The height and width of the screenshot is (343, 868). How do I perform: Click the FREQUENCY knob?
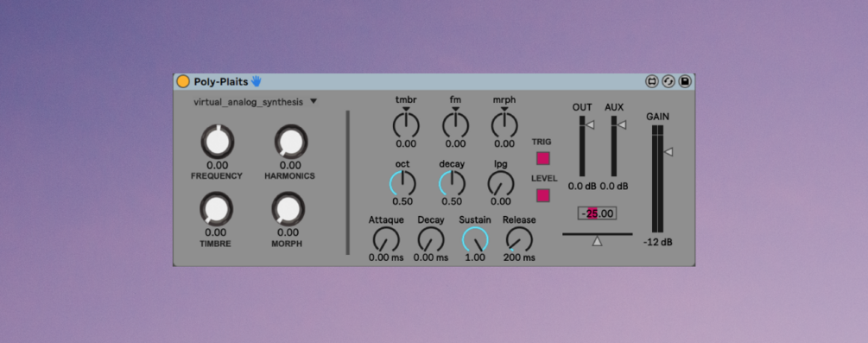coord(218,142)
